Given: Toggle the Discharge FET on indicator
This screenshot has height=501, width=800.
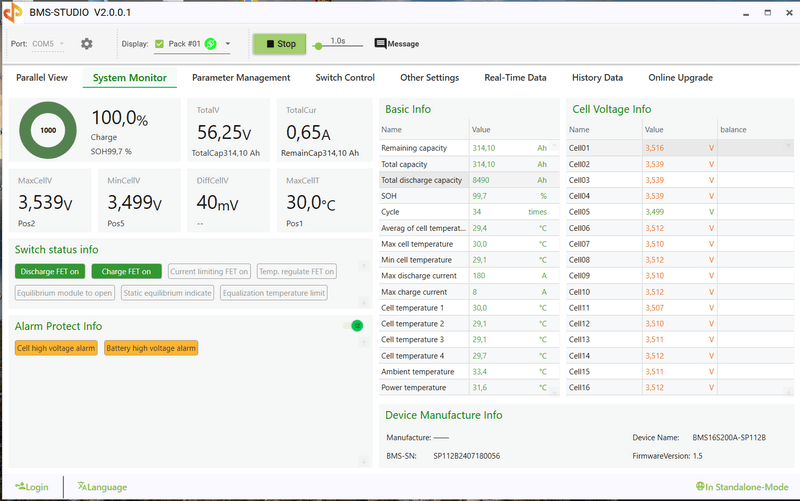Looking at the screenshot, I should 50,271.
